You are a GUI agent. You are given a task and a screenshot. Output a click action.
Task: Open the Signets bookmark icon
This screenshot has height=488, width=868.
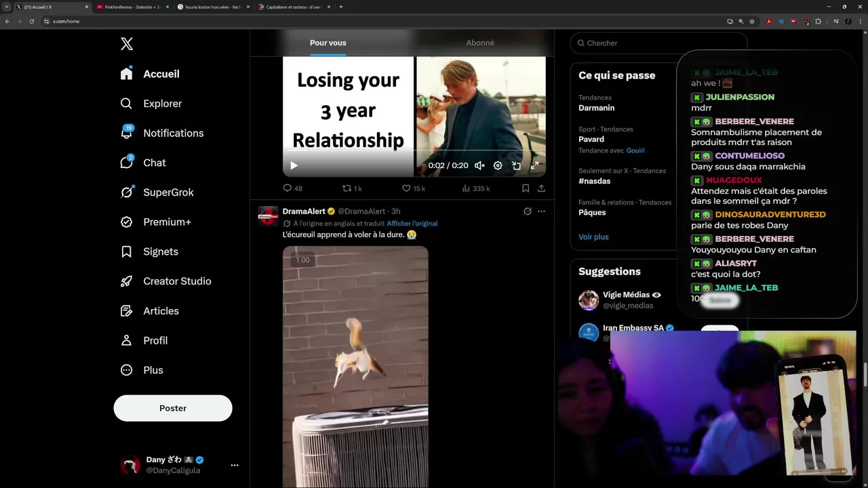126,251
